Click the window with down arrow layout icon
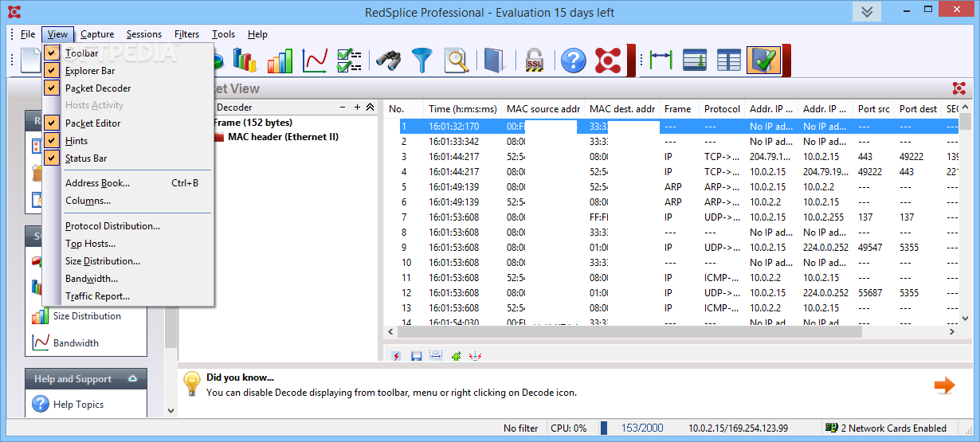 (x=696, y=61)
